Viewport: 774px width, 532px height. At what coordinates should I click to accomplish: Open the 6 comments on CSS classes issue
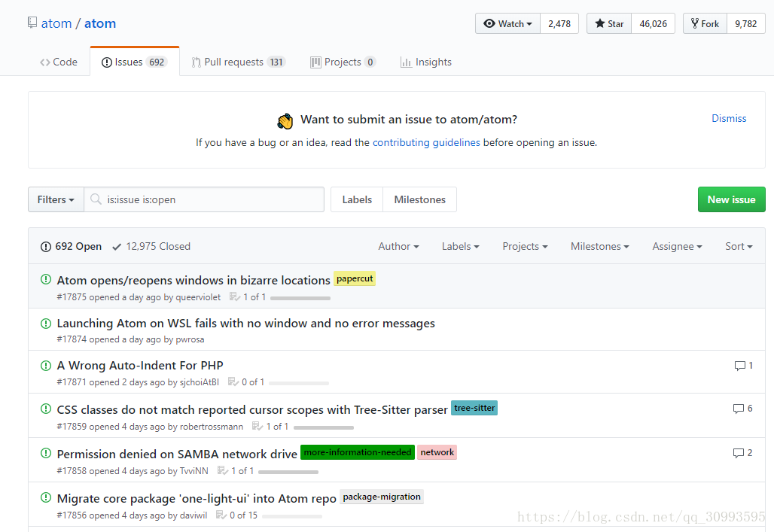pyautogui.click(x=743, y=409)
